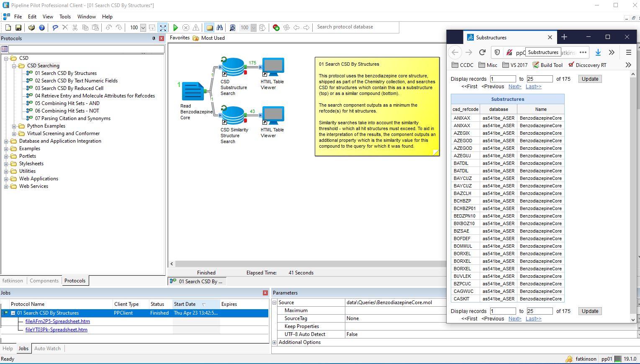Open the zoom percentage dropdown showing 100
Viewport: 640px width, 364px height.
pyautogui.click(x=143, y=28)
